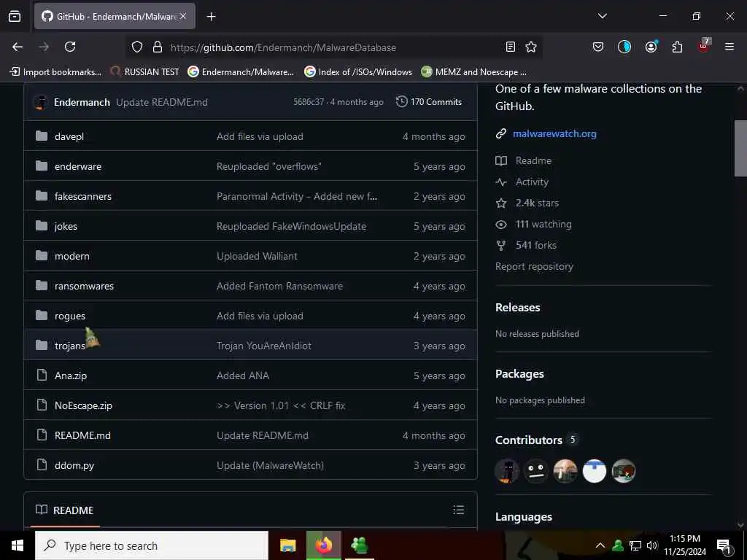The image size is (747, 560).
Task: Open the RUSSIAN TEST bookmark
Action: 145,72
